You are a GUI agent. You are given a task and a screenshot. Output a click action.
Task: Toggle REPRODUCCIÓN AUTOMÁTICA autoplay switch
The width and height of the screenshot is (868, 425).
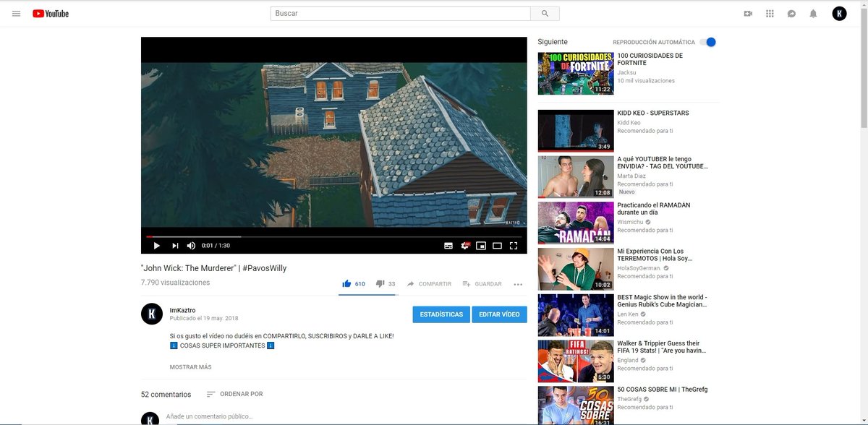tap(708, 42)
